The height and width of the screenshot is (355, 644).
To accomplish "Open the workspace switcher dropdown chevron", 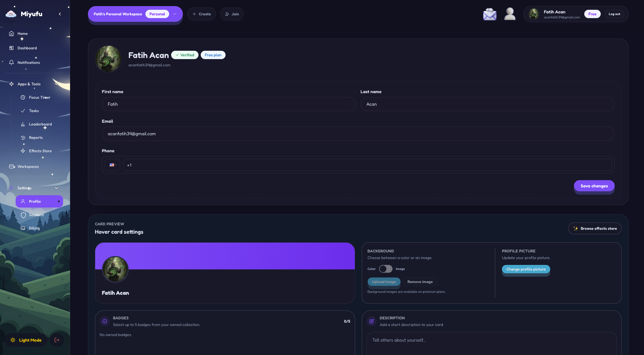I will click(175, 14).
